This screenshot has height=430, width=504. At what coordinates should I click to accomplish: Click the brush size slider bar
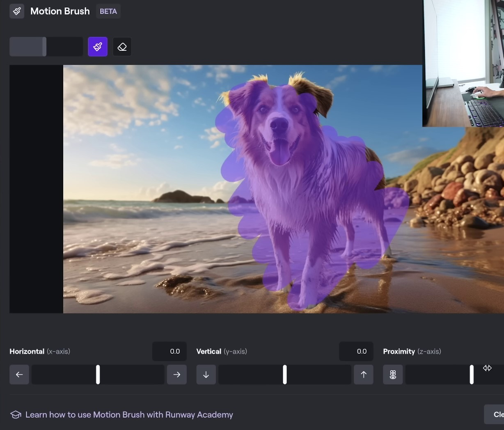coord(46,47)
